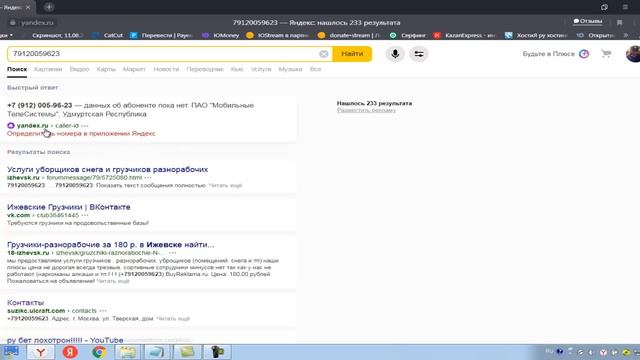Open the camera recorder app in taskbar
This screenshot has width=640, height=360.
click(218, 352)
